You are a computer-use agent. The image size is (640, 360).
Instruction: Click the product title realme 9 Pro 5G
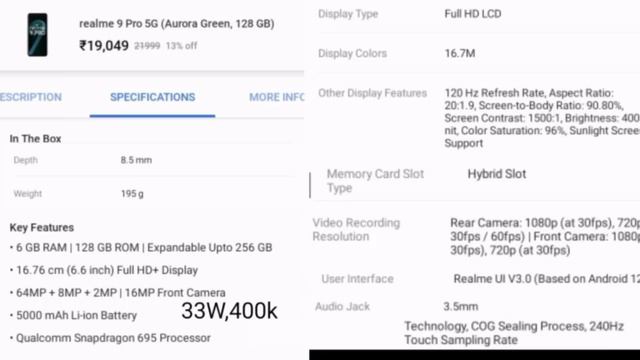pyautogui.click(x=177, y=24)
